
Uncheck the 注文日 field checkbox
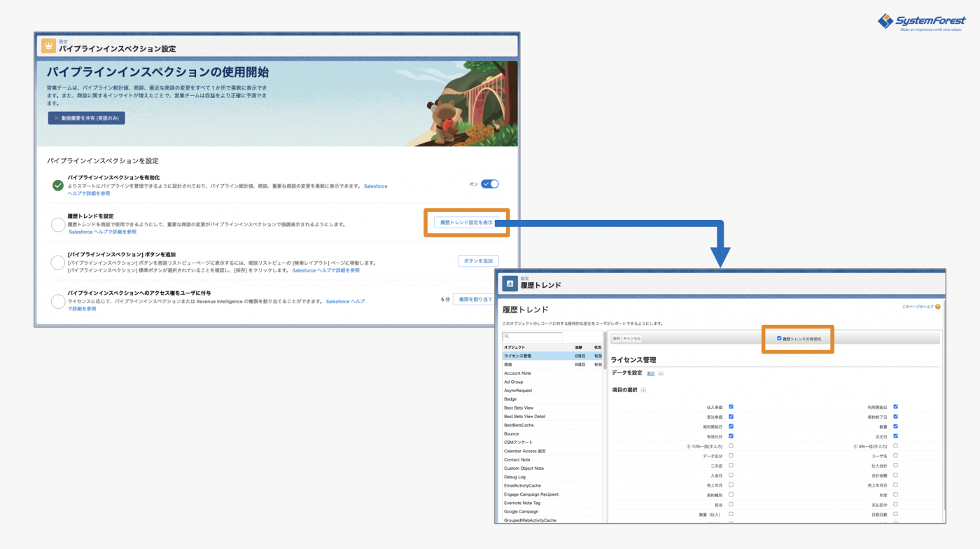coord(895,436)
